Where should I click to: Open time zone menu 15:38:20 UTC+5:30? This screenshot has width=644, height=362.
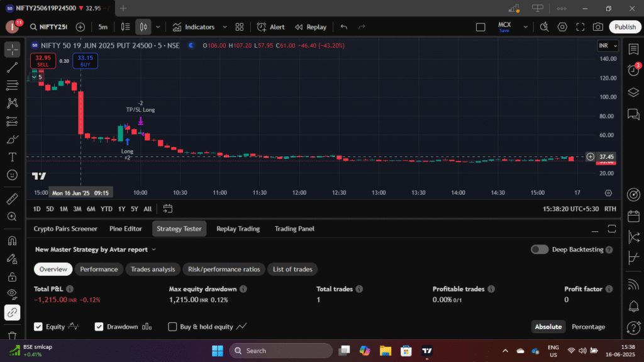[570, 209]
